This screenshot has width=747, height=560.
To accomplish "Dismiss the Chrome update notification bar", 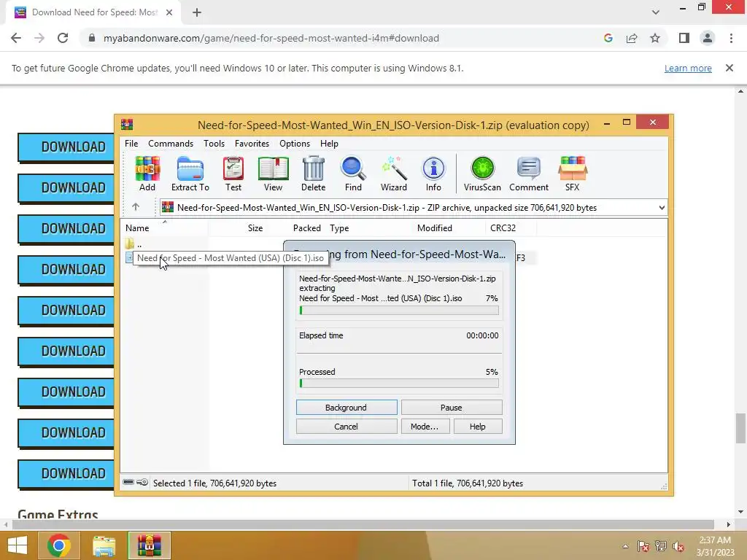I will click(x=729, y=68).
